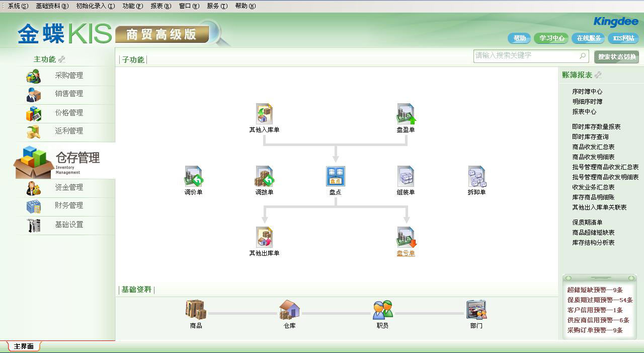Open 即时库存查询 report

click(590, 137)
